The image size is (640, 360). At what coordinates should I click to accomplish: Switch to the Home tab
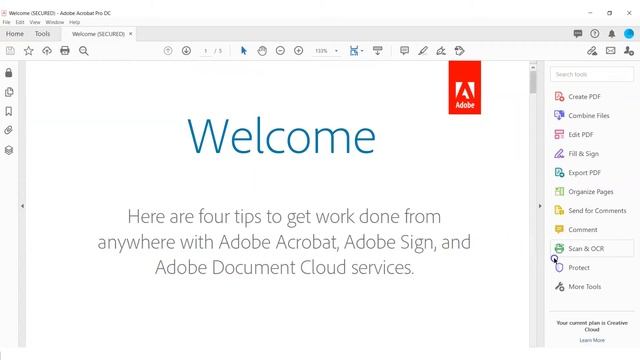coord(15,33)
